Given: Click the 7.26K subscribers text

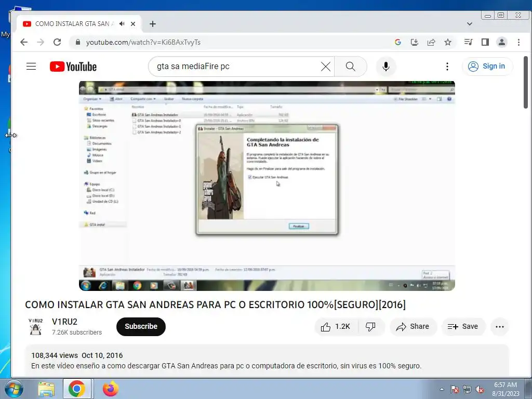Looking at the screenshot, I should click(77, 332).
